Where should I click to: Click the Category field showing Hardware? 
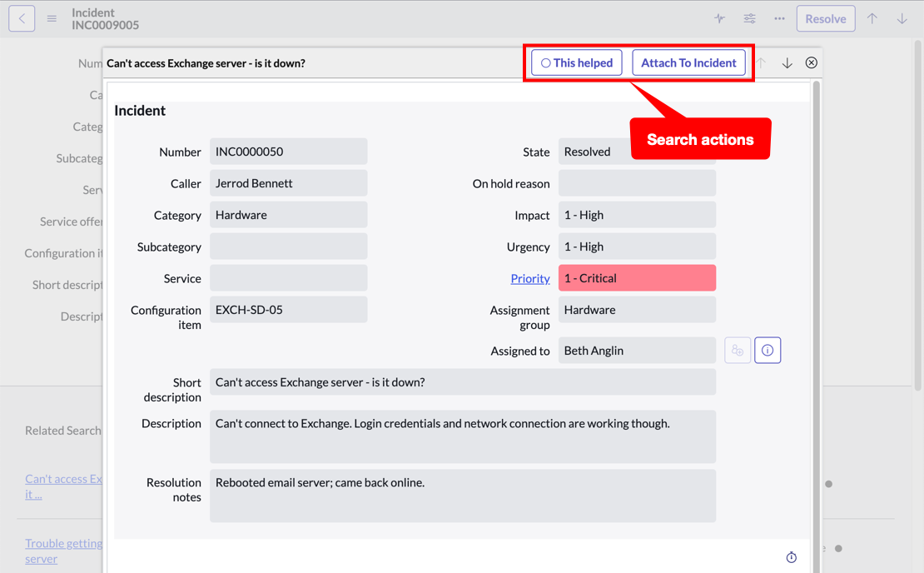(x=288, y=215)
